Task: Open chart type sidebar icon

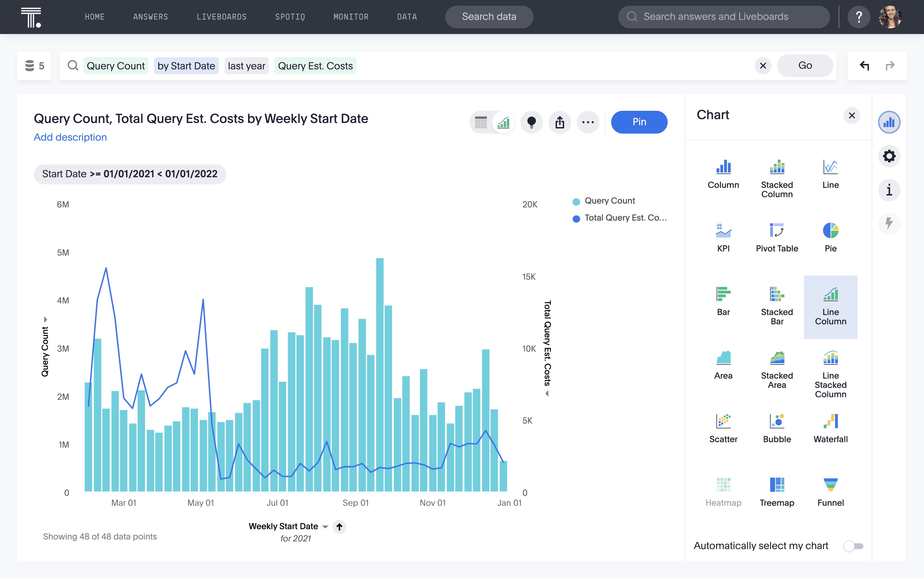Action: (x=889, y=122)
